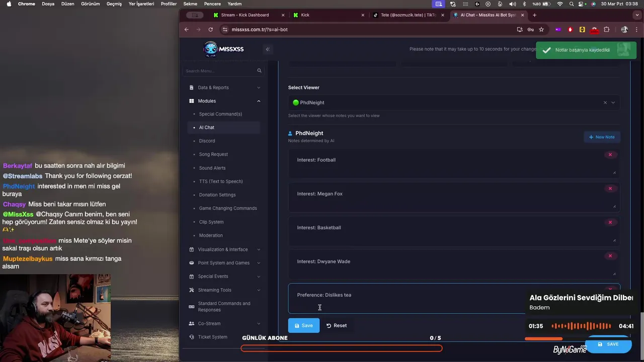Open Song Request module
This screenshot has width=644, height=362.
(213, 154)
